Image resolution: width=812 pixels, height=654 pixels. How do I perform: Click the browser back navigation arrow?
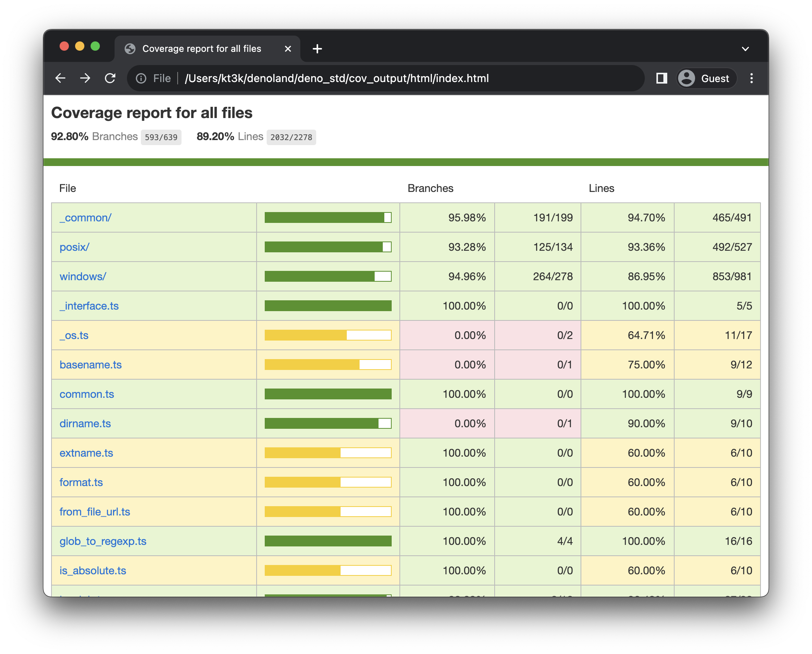point(61,78)
